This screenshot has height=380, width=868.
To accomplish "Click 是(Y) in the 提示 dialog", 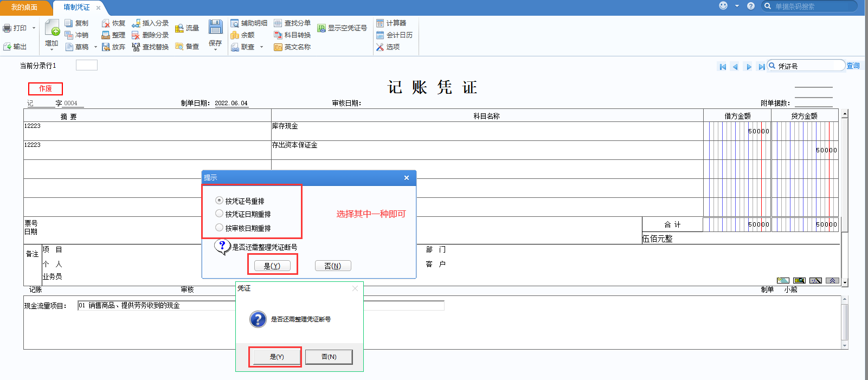I will 272,266.
